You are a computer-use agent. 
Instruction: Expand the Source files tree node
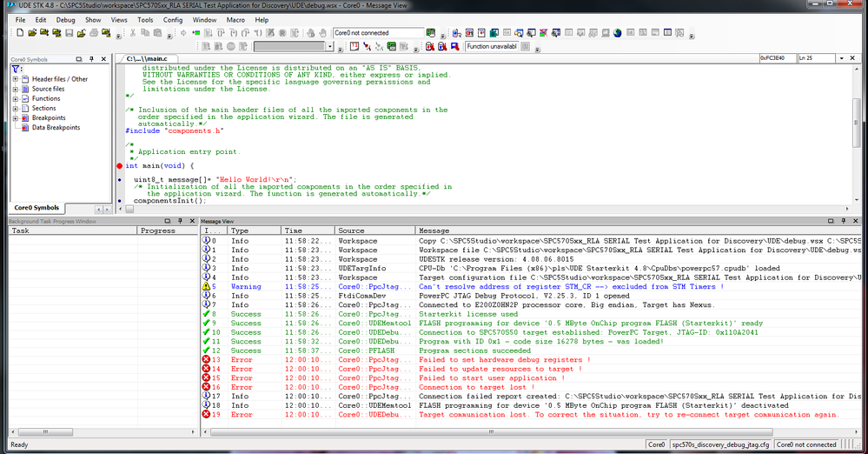coord(16,89)
